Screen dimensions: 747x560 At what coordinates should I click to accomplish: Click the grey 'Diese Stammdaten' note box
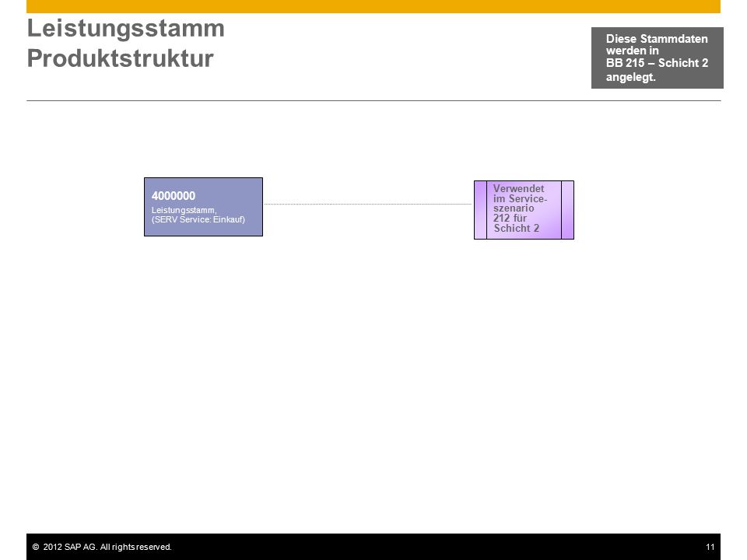[x=658, y=58]
